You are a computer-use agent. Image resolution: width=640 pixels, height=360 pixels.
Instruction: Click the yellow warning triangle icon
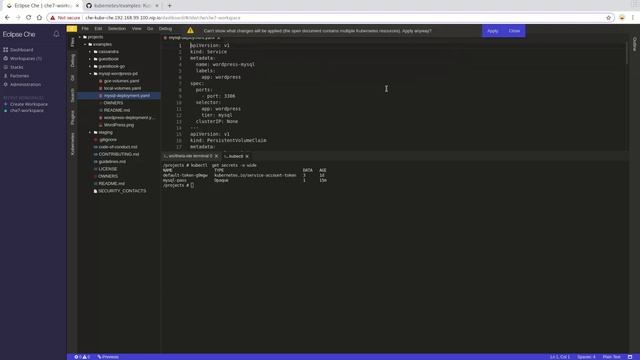190,31
